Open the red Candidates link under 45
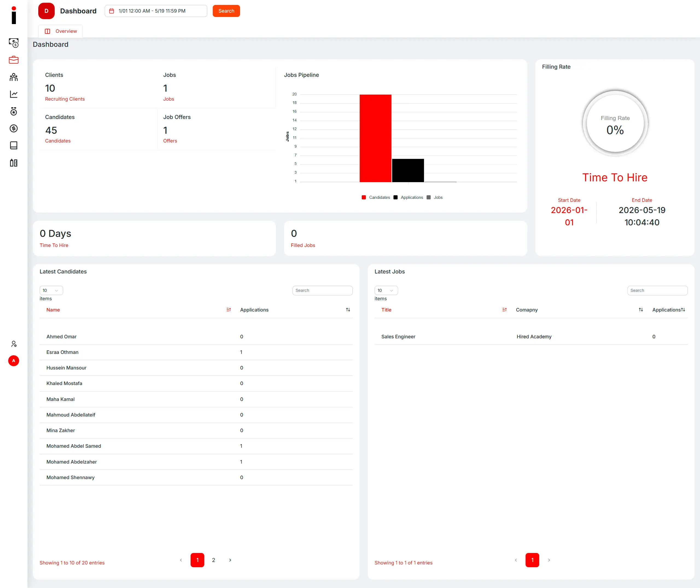Viewport: 700px width, 588px height. 58,141
